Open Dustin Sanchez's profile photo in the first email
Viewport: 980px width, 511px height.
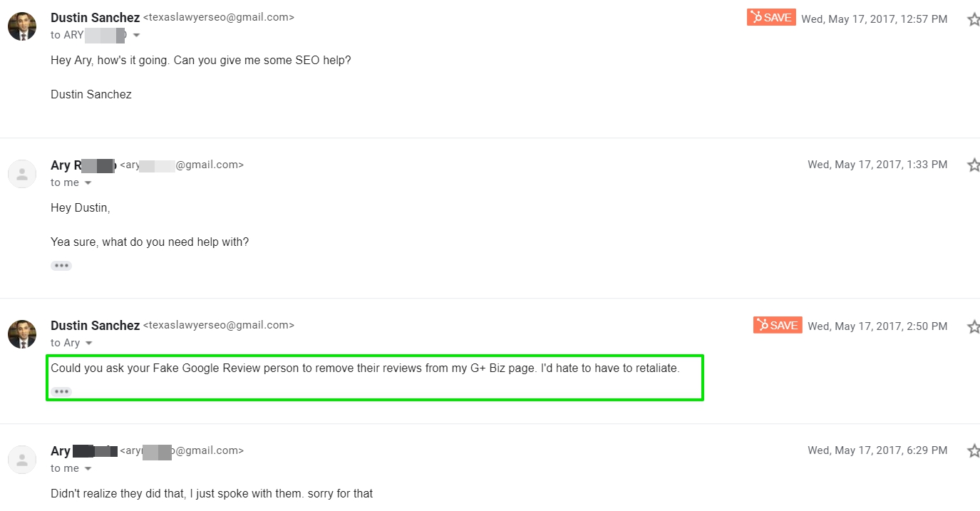point(22,26)
